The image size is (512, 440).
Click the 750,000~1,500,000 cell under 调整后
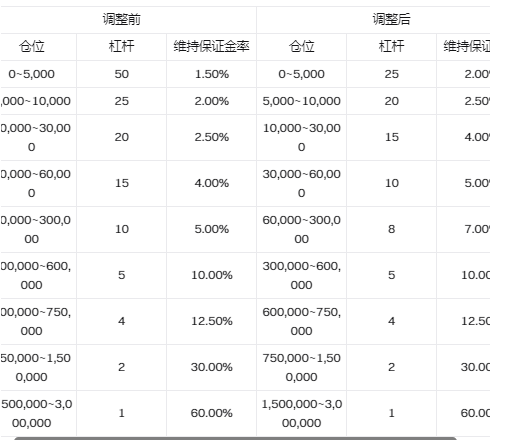pyautogui.click(x=301, y=367)
